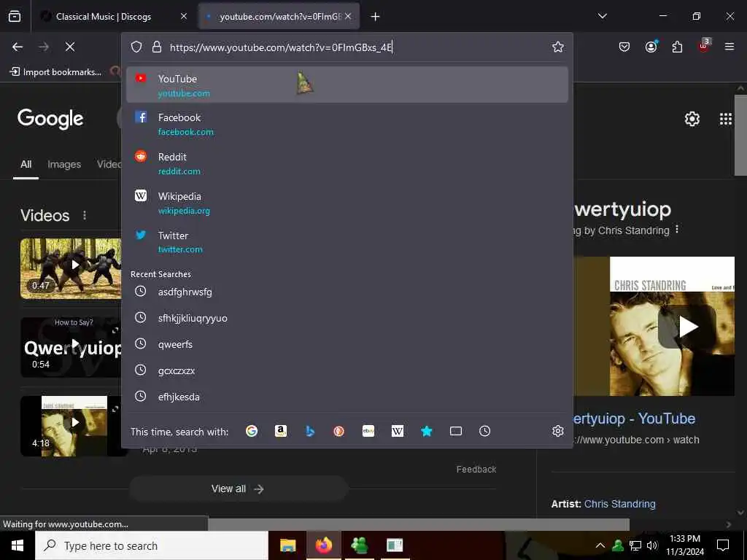The width and height of the screenshot is (747, 560).
Task: Select Wikipedia wikipedia.org suggestion
Action: click(347, 203)
